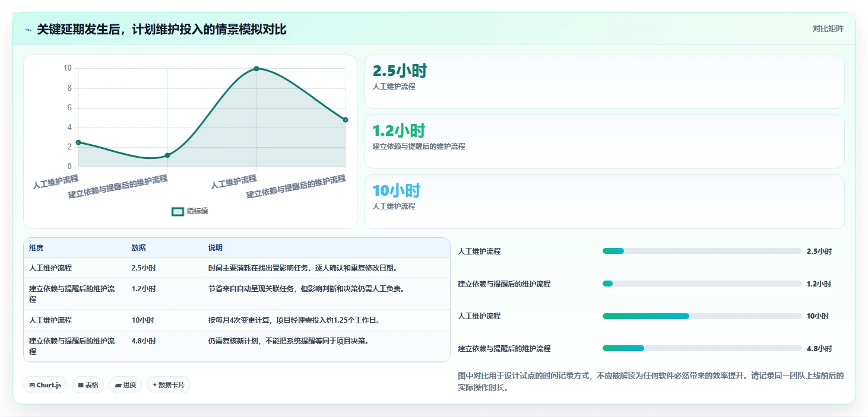Click the chart's last data point near 4.8
The height and width of the screenshot is (417, 868).
click(346, 120)
